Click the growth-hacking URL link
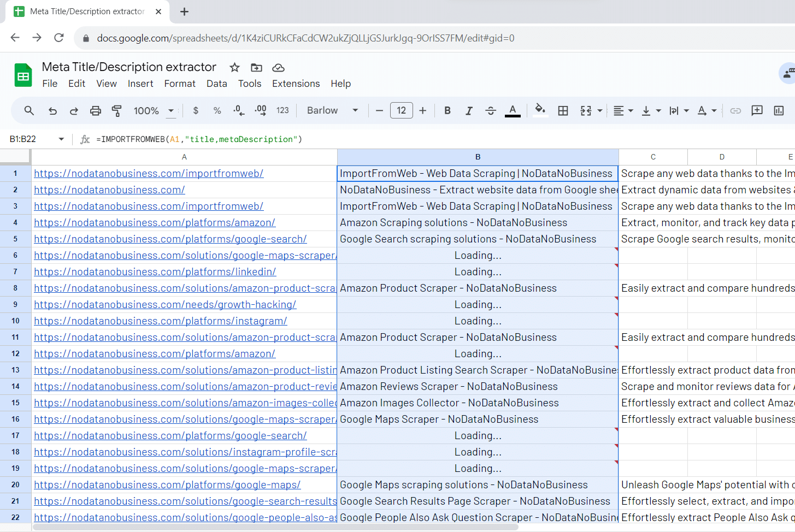 tap(164, 304)
